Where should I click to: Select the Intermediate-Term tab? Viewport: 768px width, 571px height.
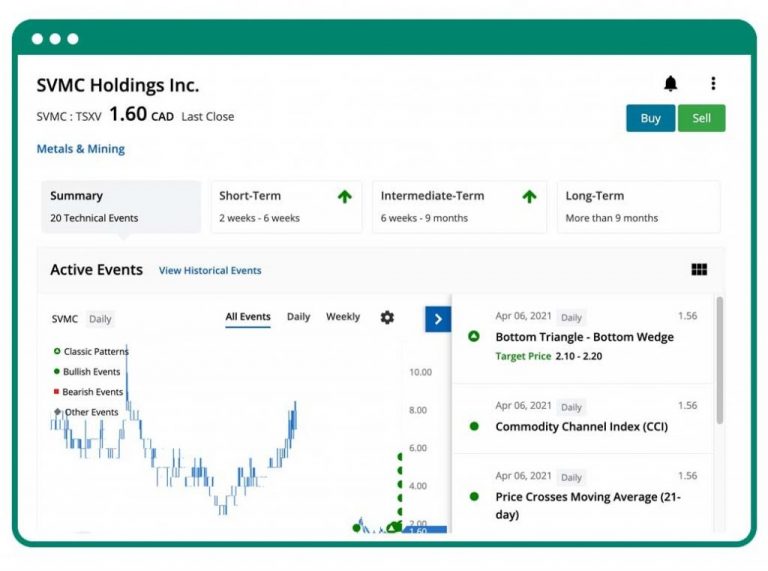[x=459, y=207]
